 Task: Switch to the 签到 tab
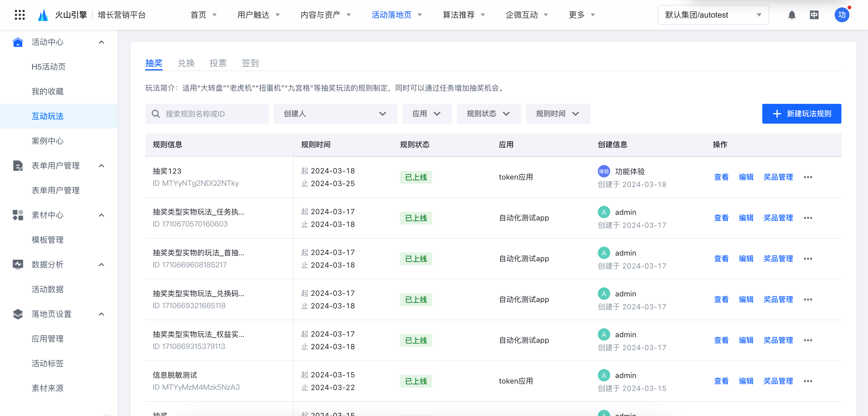coord(250,63)
